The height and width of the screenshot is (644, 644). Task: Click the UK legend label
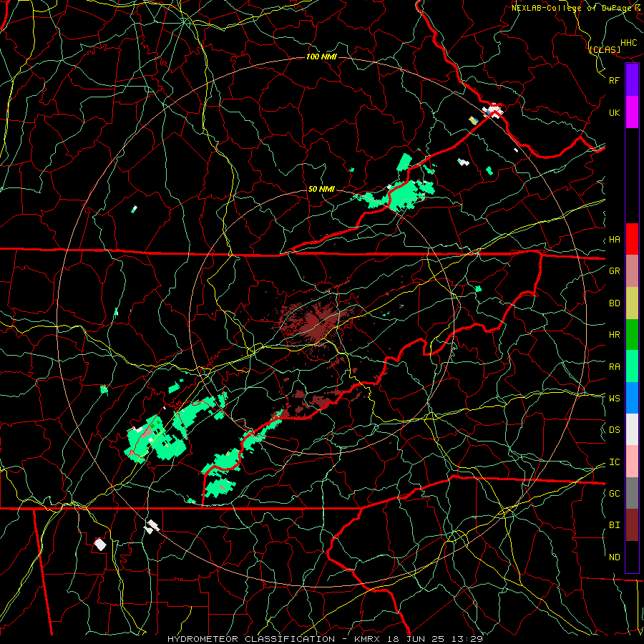pos(614,112)
